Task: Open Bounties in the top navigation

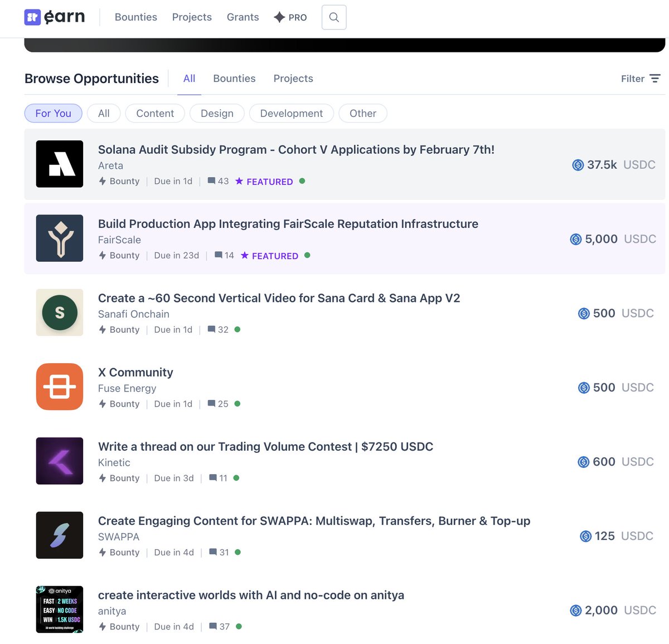Action: point(136,17)
